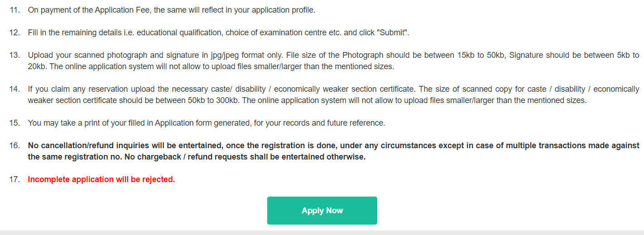Click list number 17 marker
644x235 pixels.
coord(14,179)
